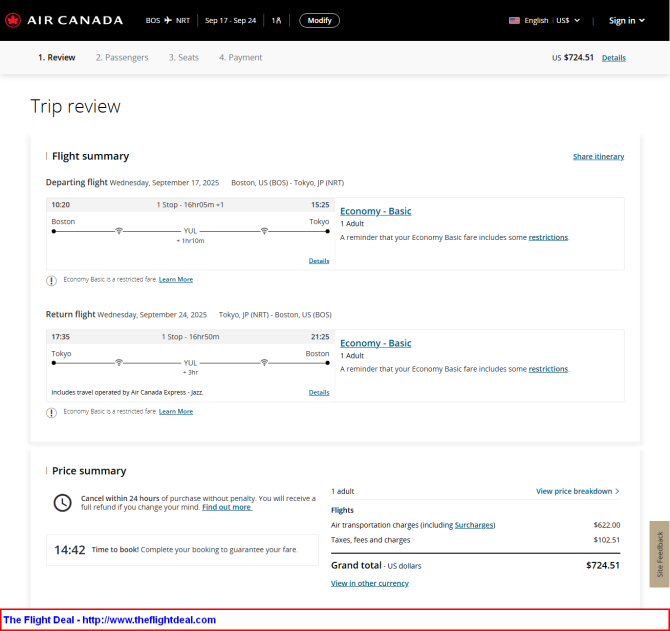Click second Wi-Fi icon on return flight line
This screenshot has height=631, width=670.
[x=264, y=363]
